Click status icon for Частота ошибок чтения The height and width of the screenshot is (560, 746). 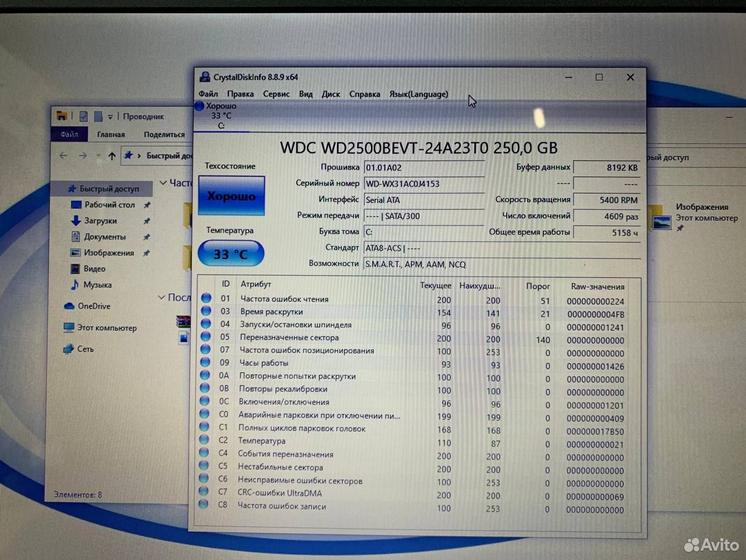pos(206,298)
